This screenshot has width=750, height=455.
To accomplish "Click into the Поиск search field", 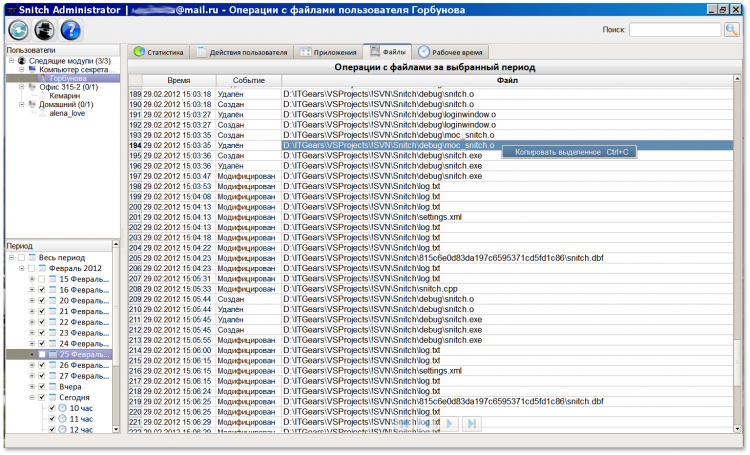I will pyautogui.click(x=675, y=30).
